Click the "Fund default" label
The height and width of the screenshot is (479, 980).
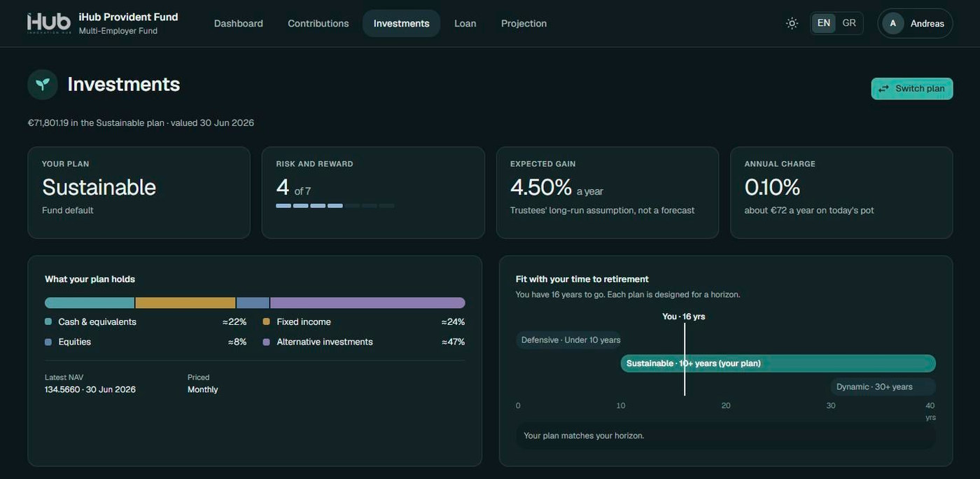point(68,210)
